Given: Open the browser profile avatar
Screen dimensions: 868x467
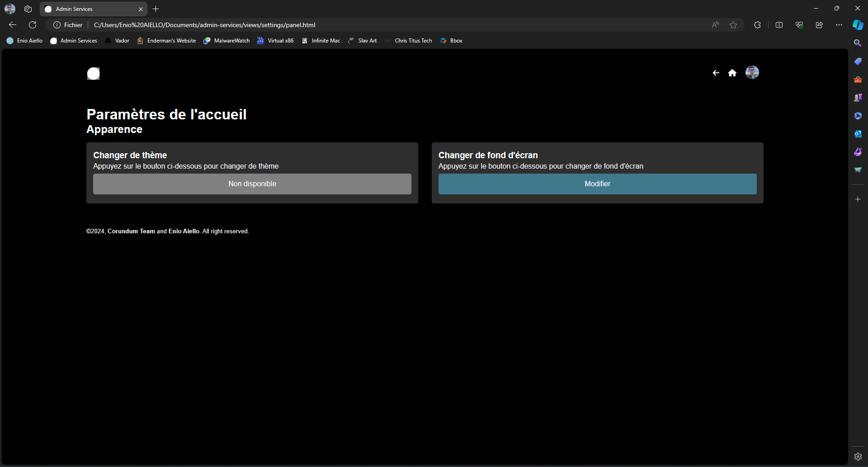Looking at the screenshot, I should 10,9.
